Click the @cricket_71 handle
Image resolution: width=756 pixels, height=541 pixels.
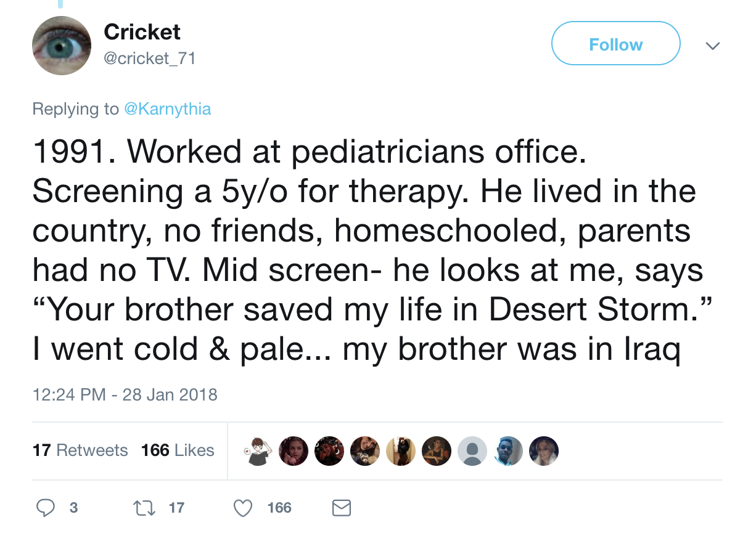[x=150, y=58]
